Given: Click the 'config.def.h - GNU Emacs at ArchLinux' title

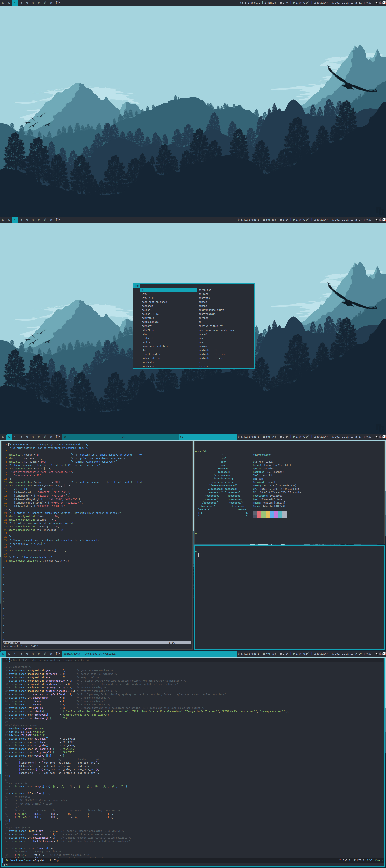Looking at the screenshot, I should point(89,654).
